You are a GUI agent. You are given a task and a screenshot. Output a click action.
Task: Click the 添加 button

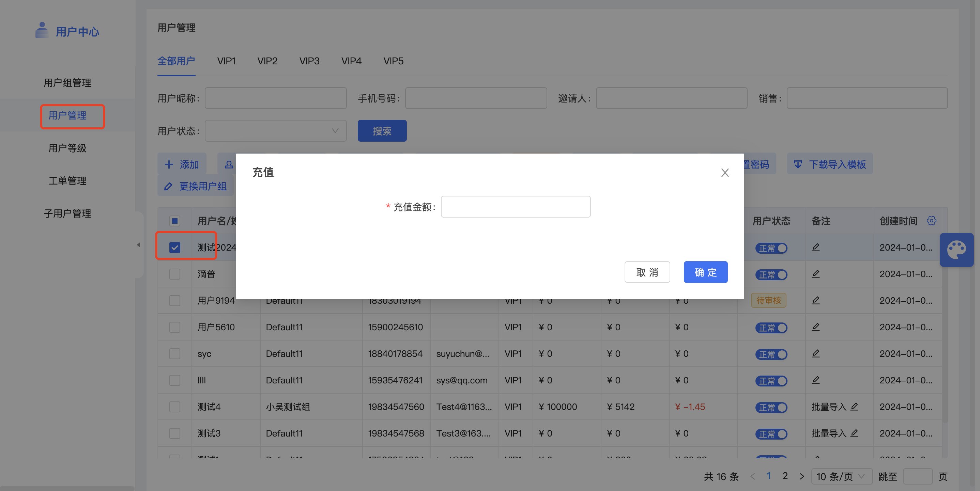[182, 164]
